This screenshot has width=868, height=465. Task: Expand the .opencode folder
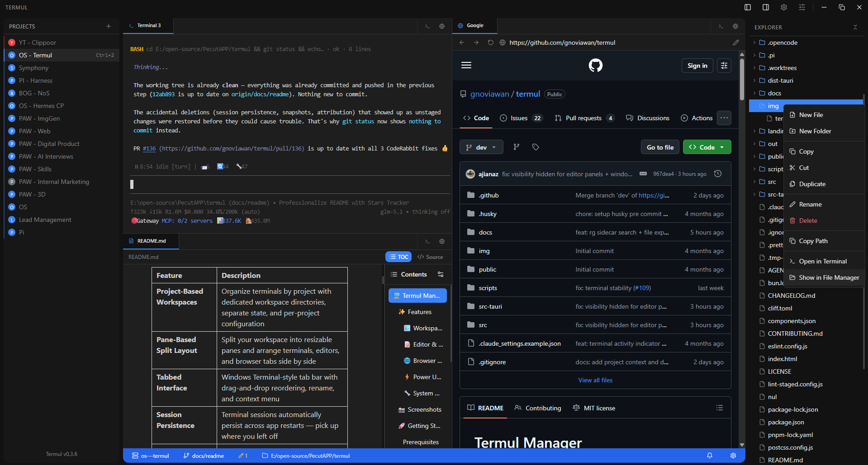tap(754, 42)
